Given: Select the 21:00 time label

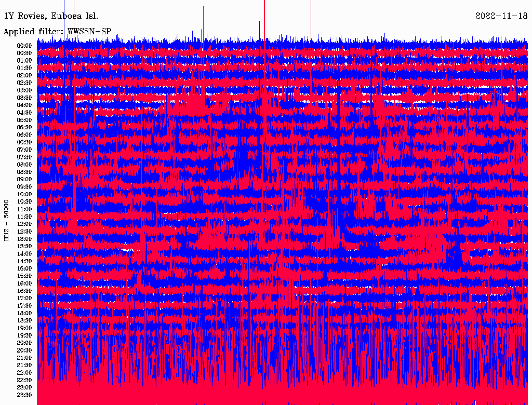Looking at the screenshot, I should [x=24, y=358].
